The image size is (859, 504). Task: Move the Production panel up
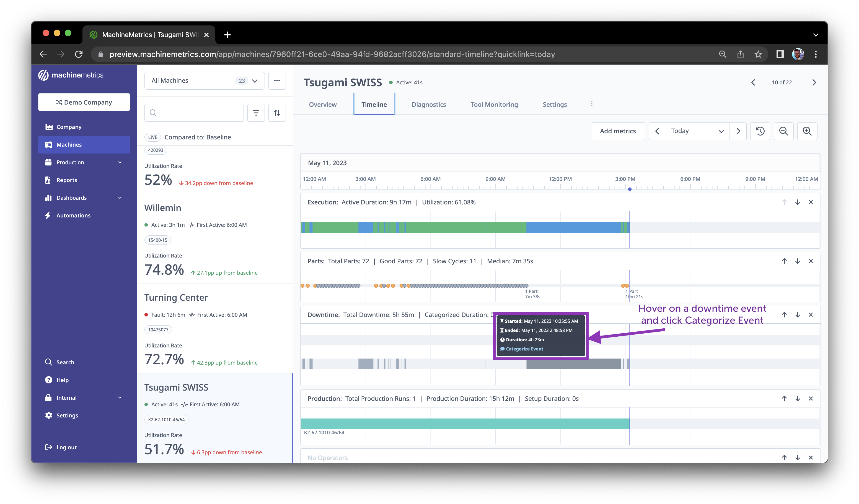point(784,398)
